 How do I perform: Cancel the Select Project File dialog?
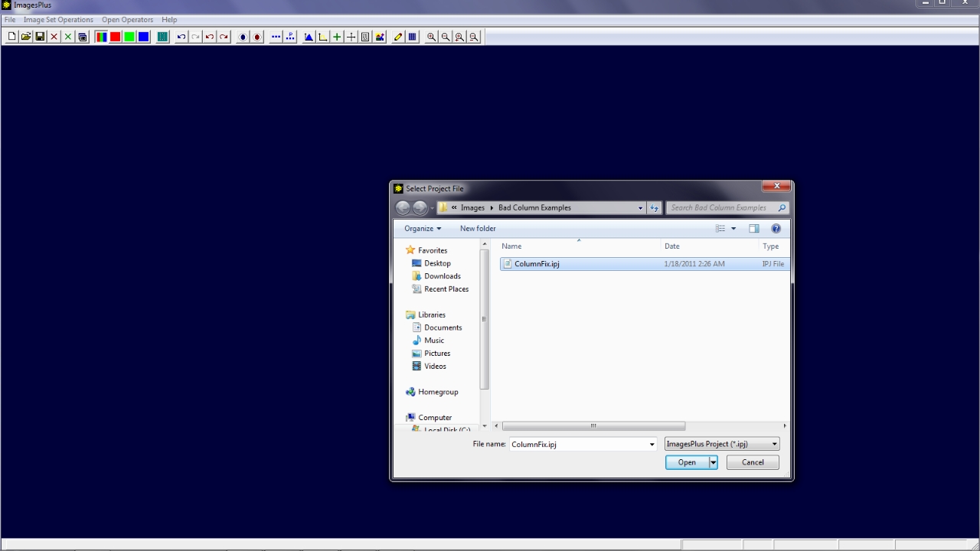click(753, 462)
